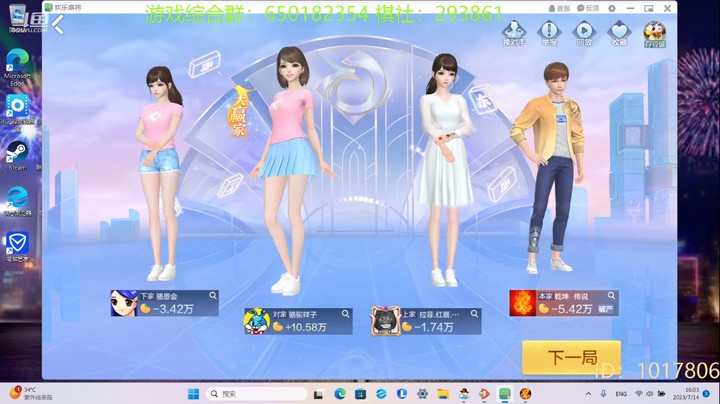Open orange round app in taskbar
720x404 pixels.
[526, 394]
